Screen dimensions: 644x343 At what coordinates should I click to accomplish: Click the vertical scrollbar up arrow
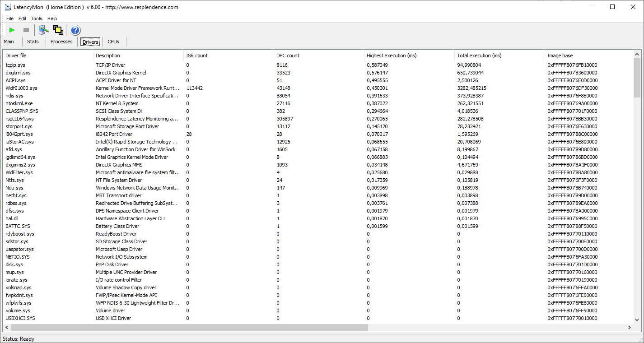pyautogui.click(x=637, y=54)
